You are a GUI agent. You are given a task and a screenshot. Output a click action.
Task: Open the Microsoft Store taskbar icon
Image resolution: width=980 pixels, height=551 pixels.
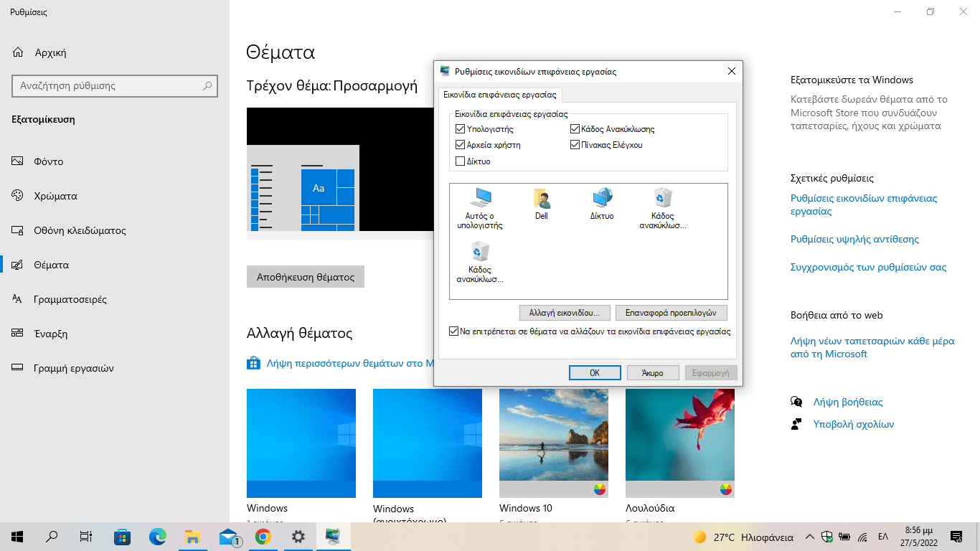point(122,536)
